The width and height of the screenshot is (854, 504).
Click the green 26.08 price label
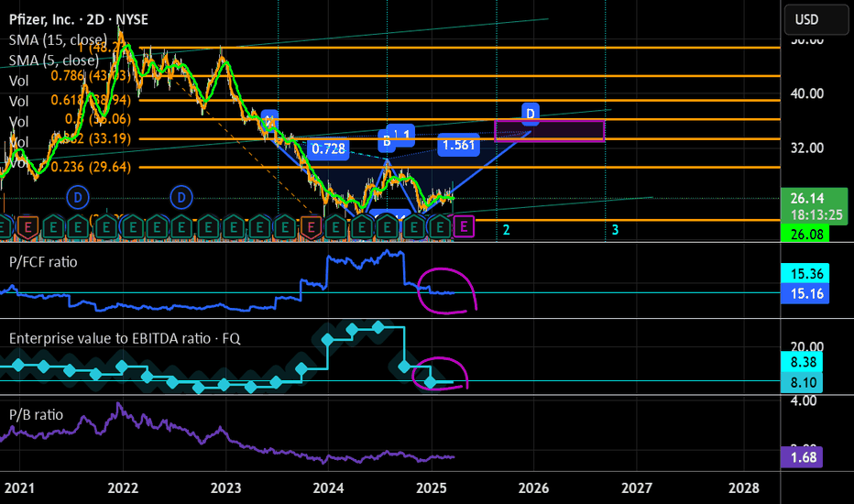point(805,235)
